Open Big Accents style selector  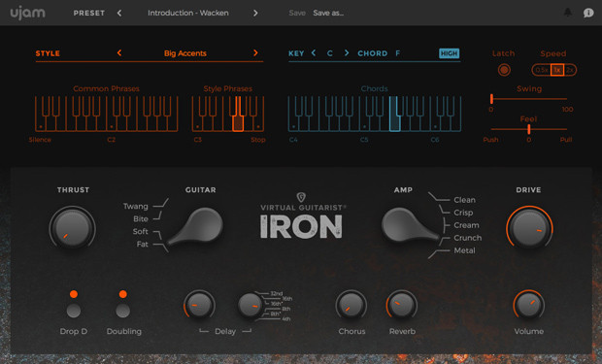(185, 53)
